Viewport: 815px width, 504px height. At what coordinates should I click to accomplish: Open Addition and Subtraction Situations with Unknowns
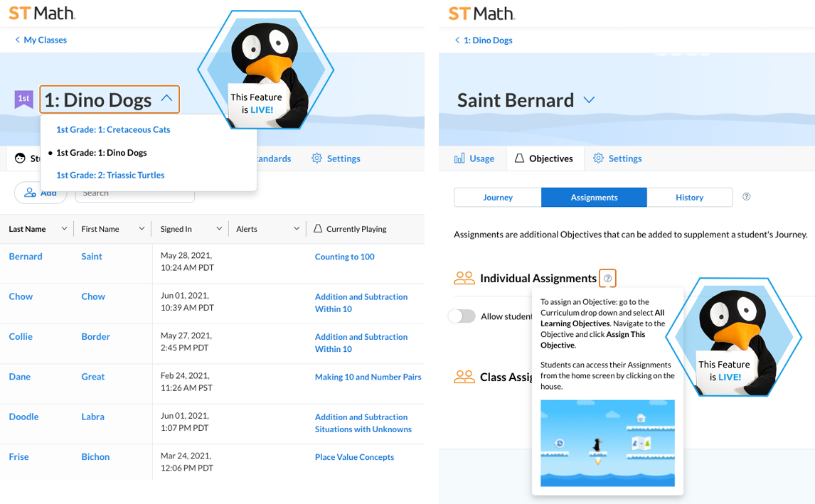[363, 423]
